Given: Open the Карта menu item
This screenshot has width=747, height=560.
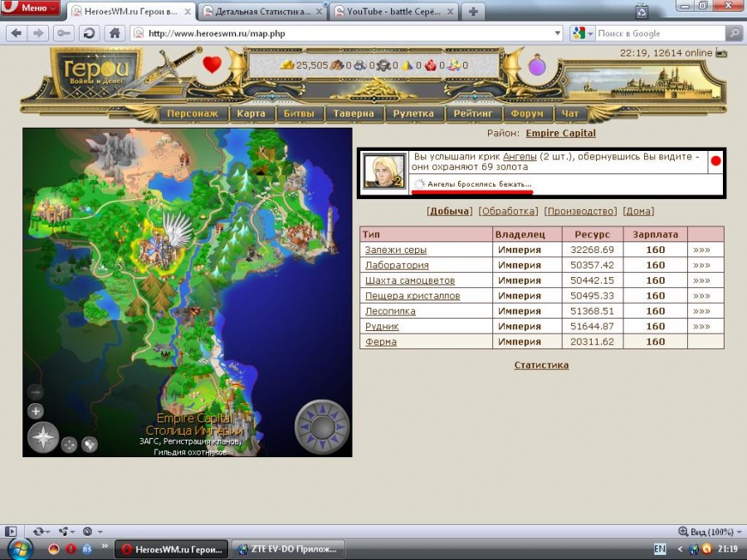Looking at the screenshot, I should coord(251,114).
